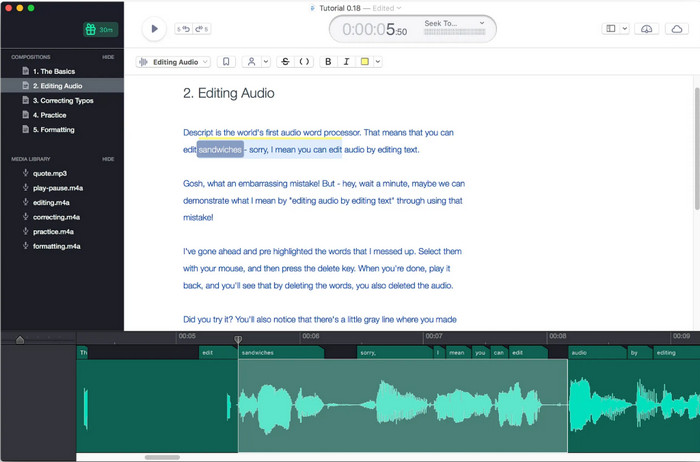
Task: Select the 'audio' word clip in timeline
Action: coord(597,353)
